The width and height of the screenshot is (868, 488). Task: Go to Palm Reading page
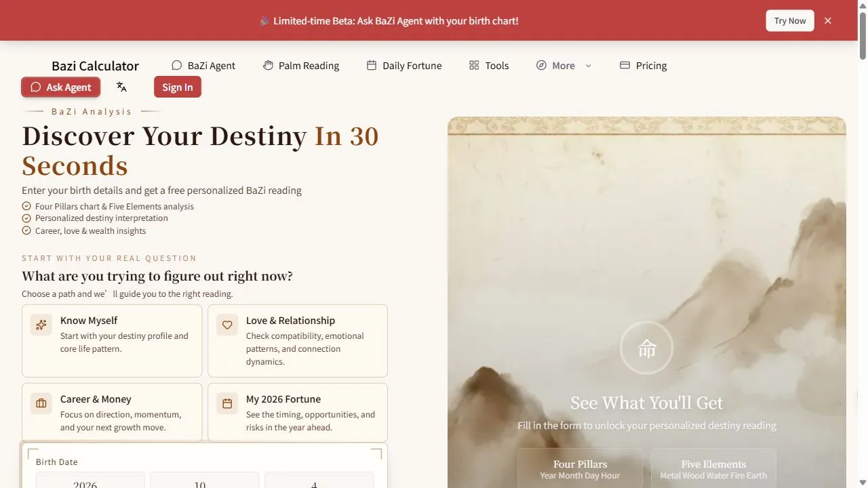[x=301, y=66]
